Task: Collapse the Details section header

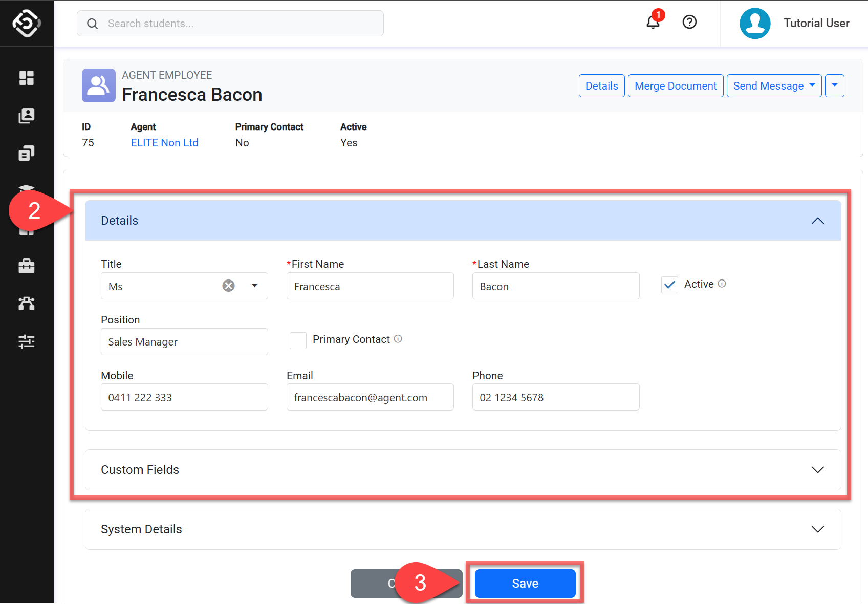Action: point(817,221)
